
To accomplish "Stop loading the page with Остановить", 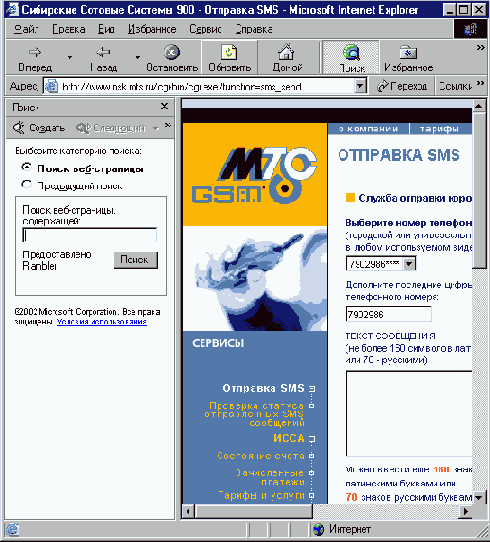I will coord(172,52).
